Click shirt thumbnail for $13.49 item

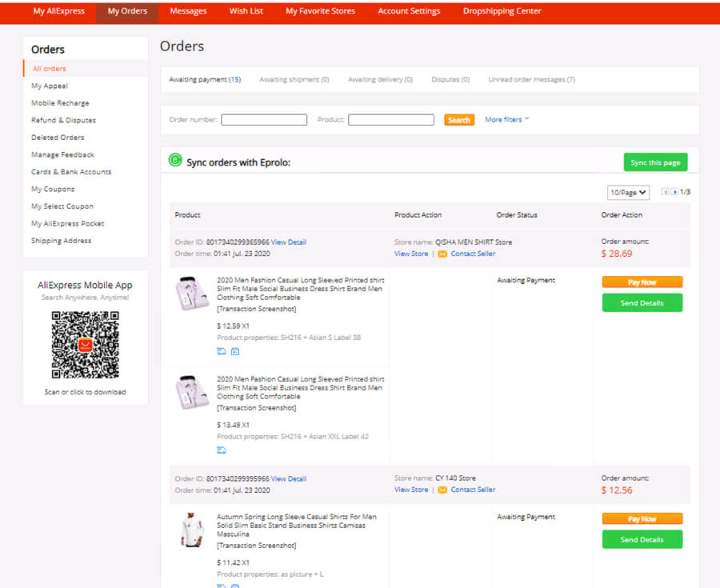click(192, 393)
